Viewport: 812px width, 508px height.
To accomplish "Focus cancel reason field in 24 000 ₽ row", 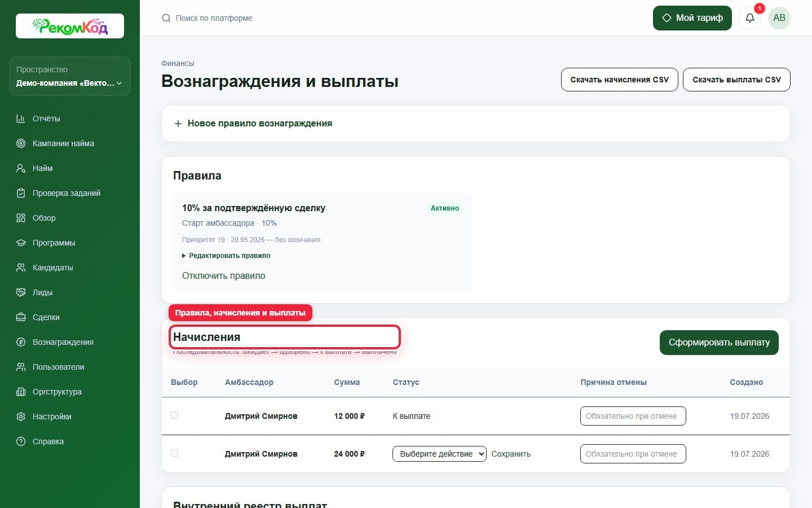I will (x=633, y=454).
